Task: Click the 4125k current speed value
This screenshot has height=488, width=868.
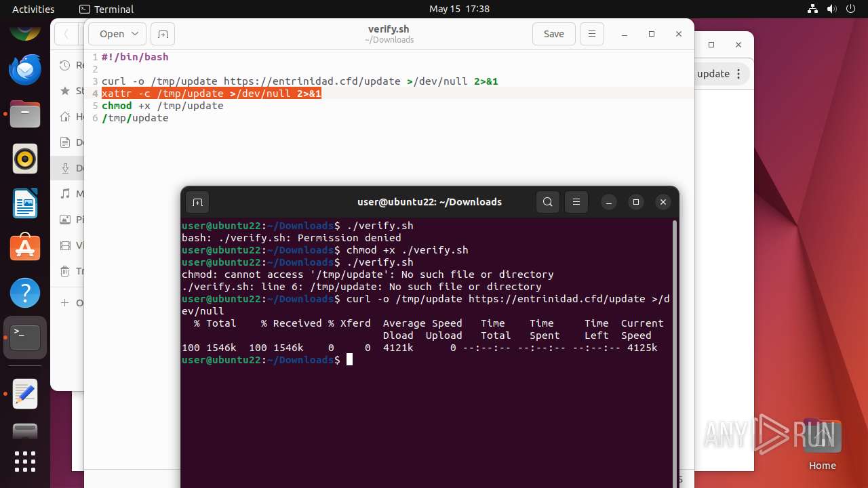Action: [x=642, y=348]
